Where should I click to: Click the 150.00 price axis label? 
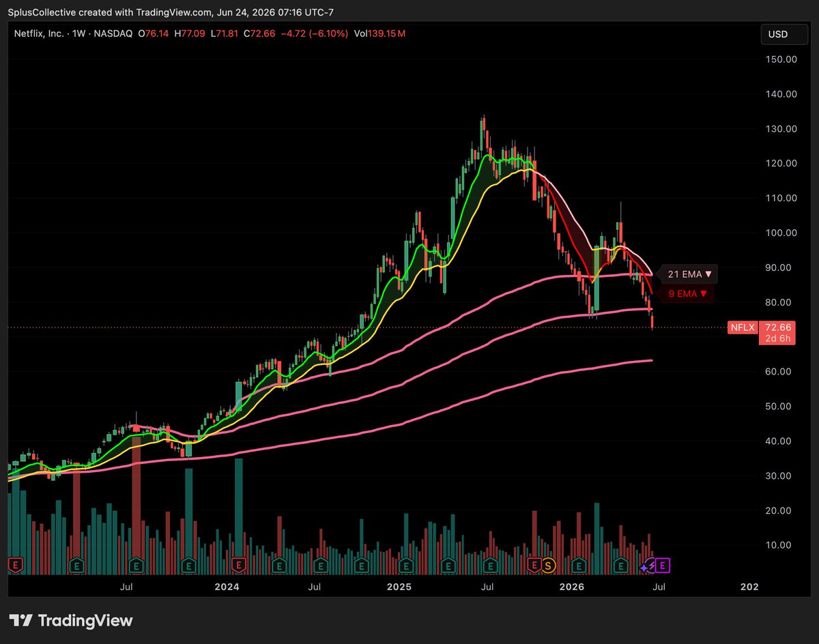pos(781,59)
